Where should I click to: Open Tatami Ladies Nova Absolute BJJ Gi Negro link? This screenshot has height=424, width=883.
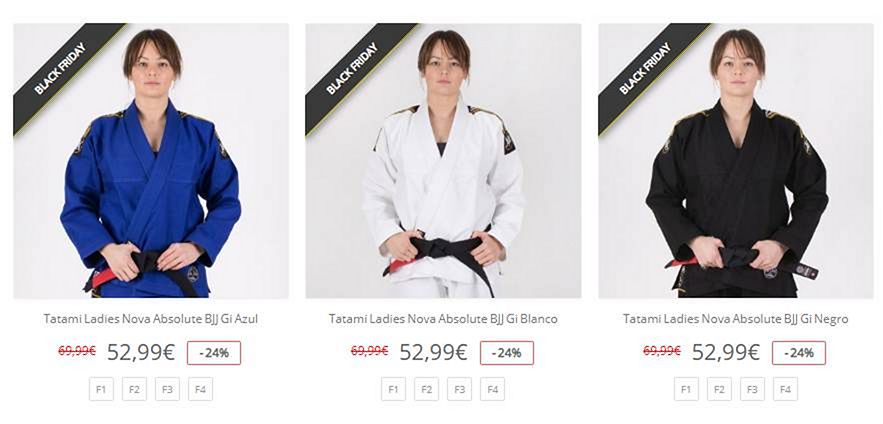coord(735,319)
